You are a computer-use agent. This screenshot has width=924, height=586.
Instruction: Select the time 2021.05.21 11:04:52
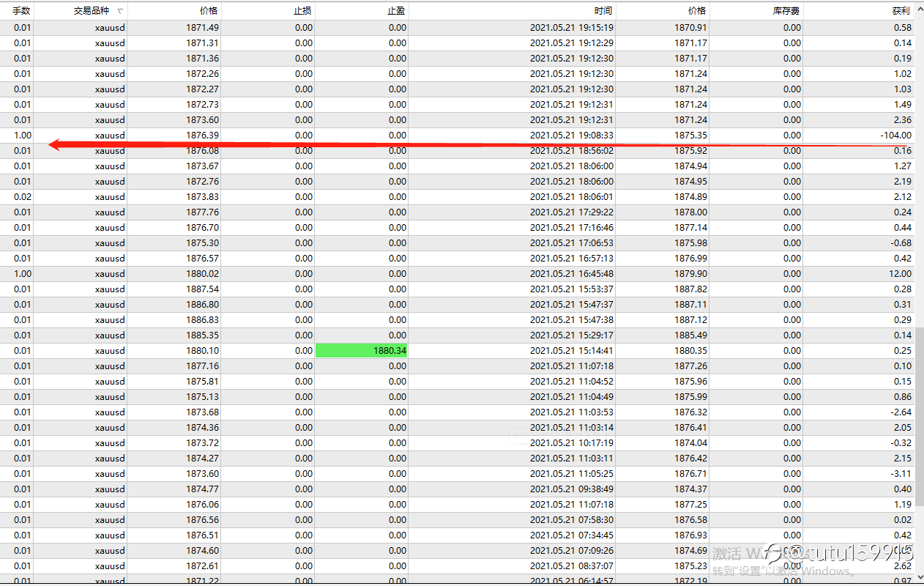click(x=572, y=382)
